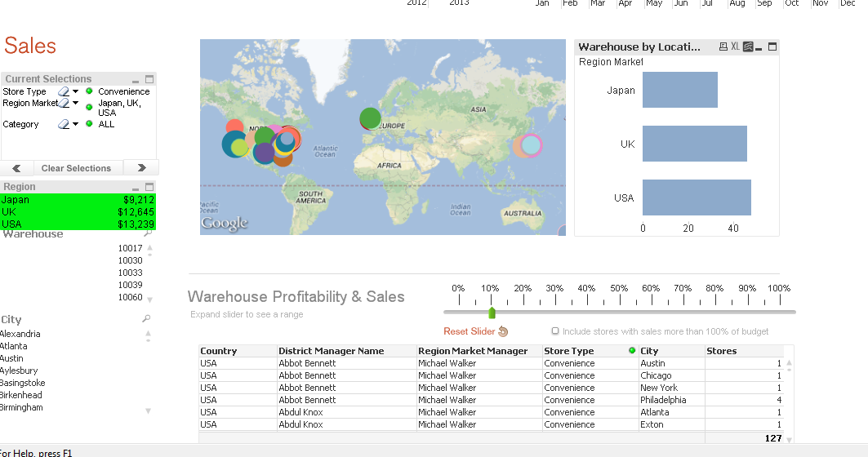Select year 2013 at top
This screenshot has height=457, width=868.
[x=459, y=2]
